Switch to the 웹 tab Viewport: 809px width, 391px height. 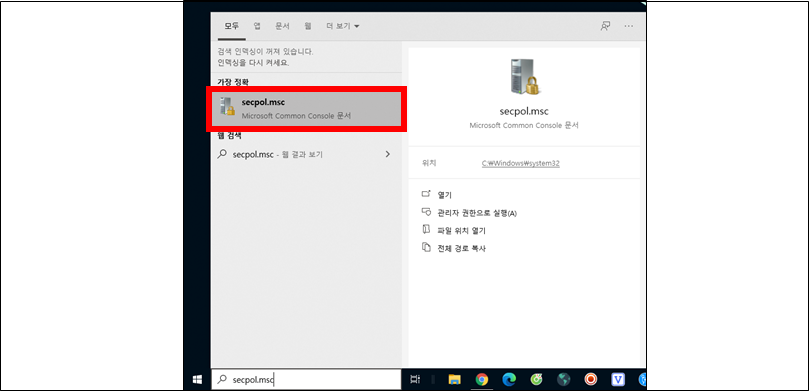[308, 26]
